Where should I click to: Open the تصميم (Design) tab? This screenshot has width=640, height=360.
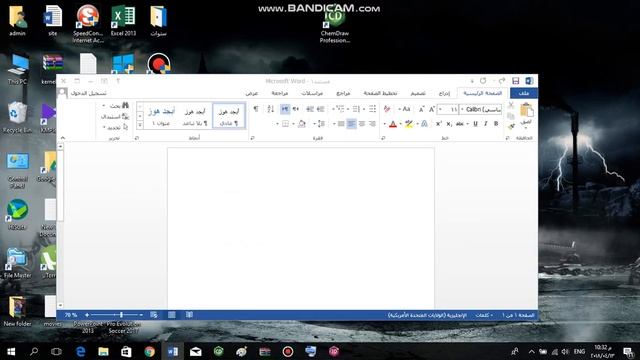418,93
